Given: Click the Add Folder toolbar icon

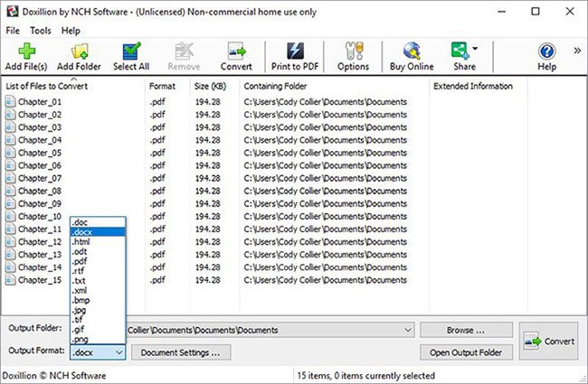Looking at the screenshot, I should point(79,51).
